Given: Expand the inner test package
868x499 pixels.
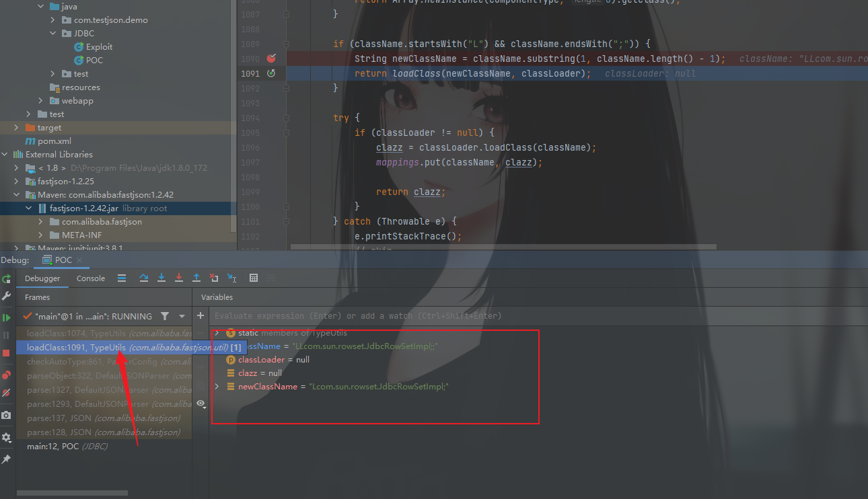Looking at the screenshot, I should pos(53,74).
